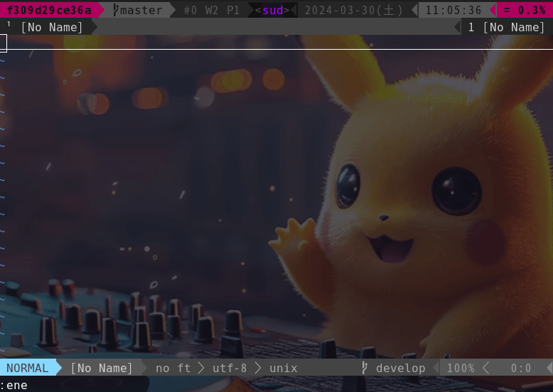Select the #0 session indicator

(190, 10)
